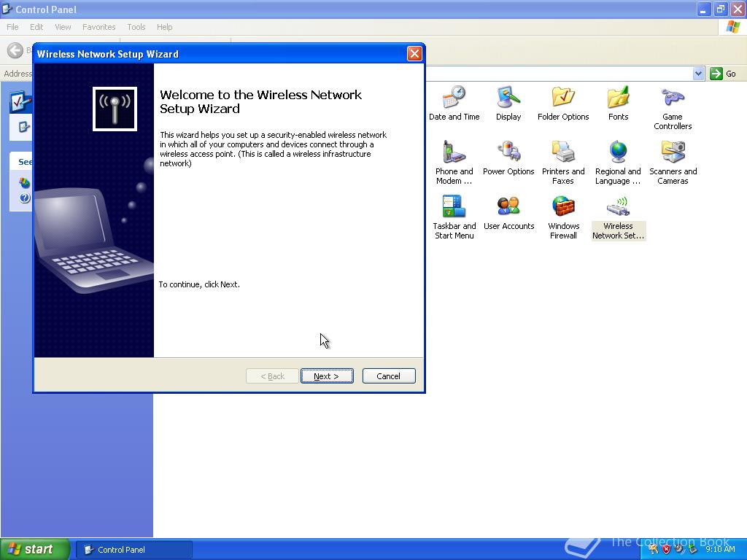Viewport: 747px width, 560px height.
Task: Click the wireless antenna icon in wizard
Action: pyautogui.click(x=115, y=109)
